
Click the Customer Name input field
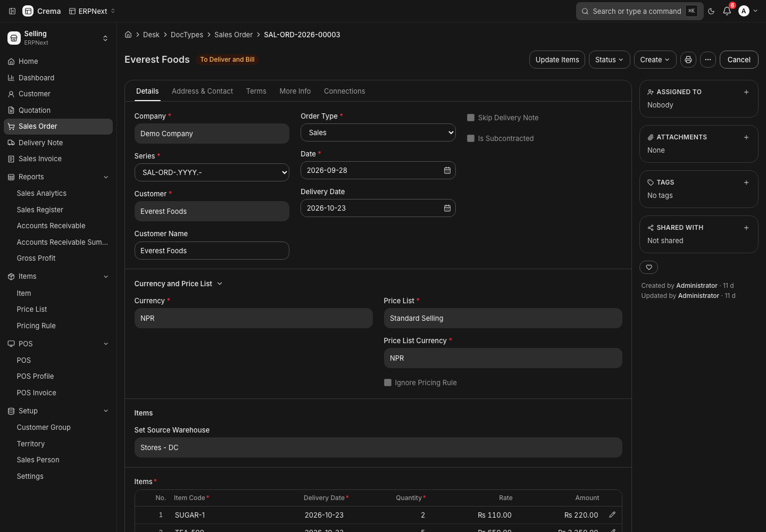pos(212,251)
